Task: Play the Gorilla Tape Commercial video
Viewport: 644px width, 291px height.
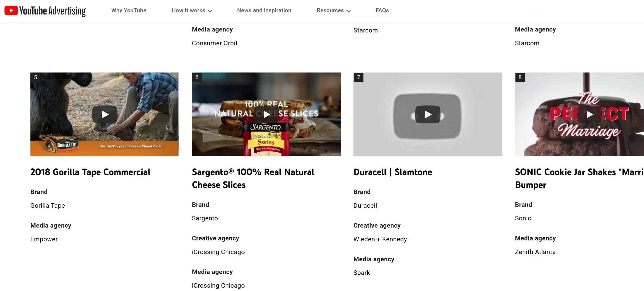Action: click(x=105, y=115)
